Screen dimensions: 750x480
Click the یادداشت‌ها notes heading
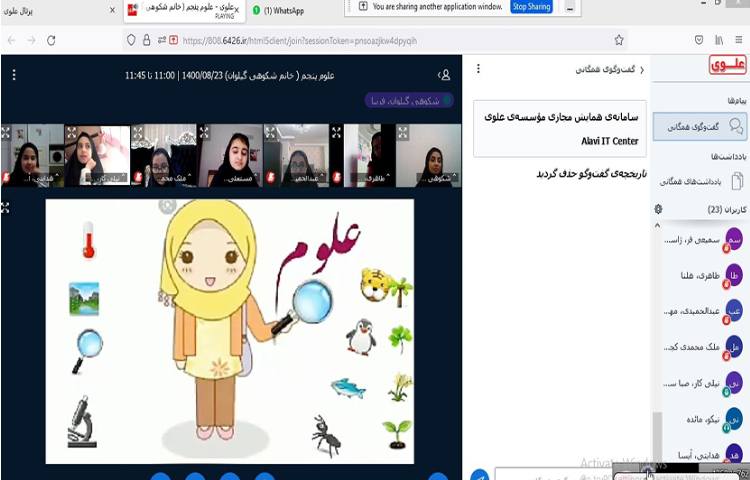coord(728,157)
